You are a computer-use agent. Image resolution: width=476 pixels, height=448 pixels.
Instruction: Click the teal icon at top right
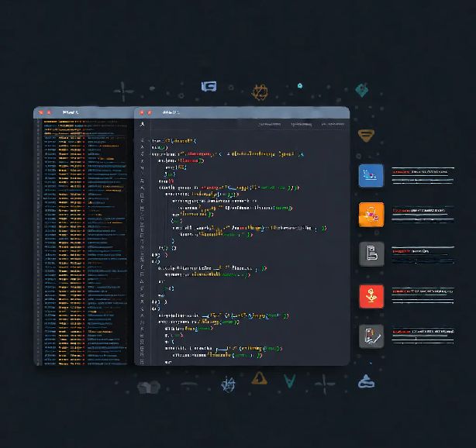tap(360, 91)
